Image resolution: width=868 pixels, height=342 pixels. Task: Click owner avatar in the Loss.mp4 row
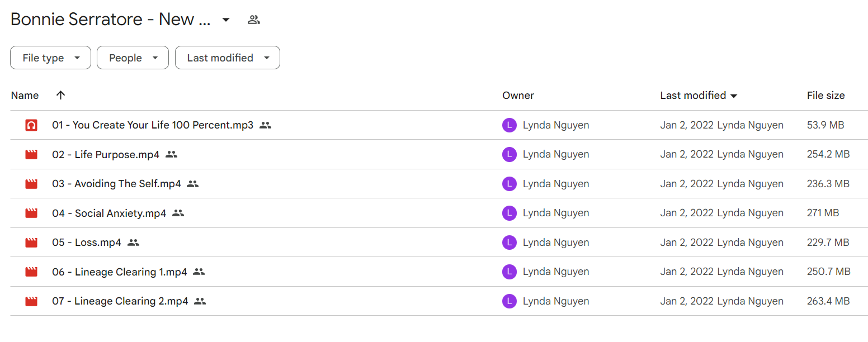[509, 243]
